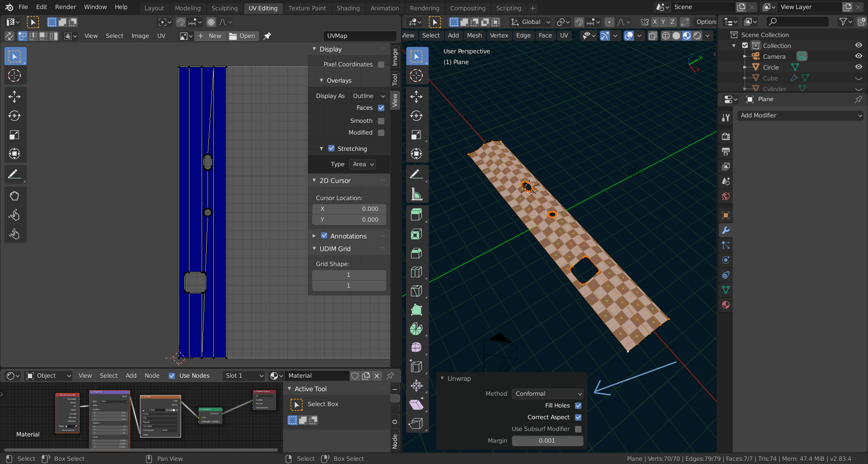
Task: Enable Fill Holes in the Unwrap panel
Action: click(578, 406)
